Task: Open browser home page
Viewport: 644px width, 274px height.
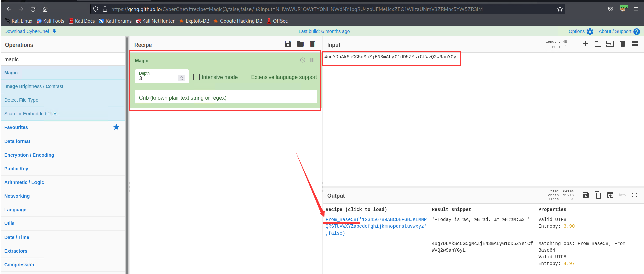Action: 45,9
